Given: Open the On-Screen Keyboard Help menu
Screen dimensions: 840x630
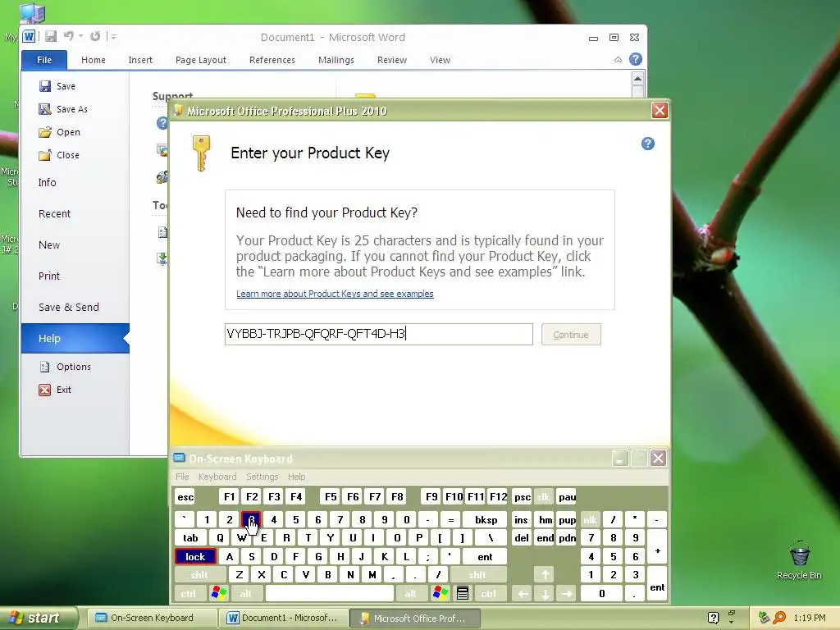Looking at the screenshot, I should [x=296, y=477].
